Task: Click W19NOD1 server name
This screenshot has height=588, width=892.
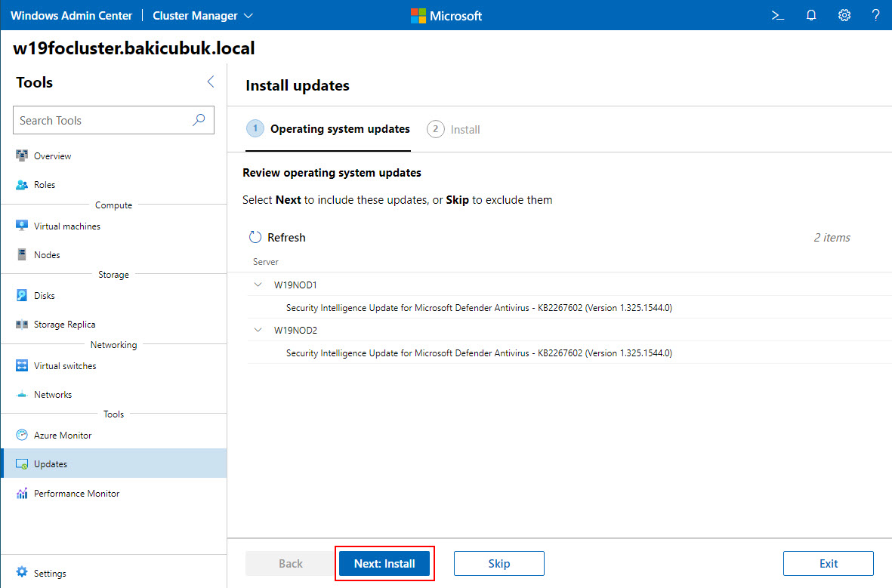Action: click(295, 285)
